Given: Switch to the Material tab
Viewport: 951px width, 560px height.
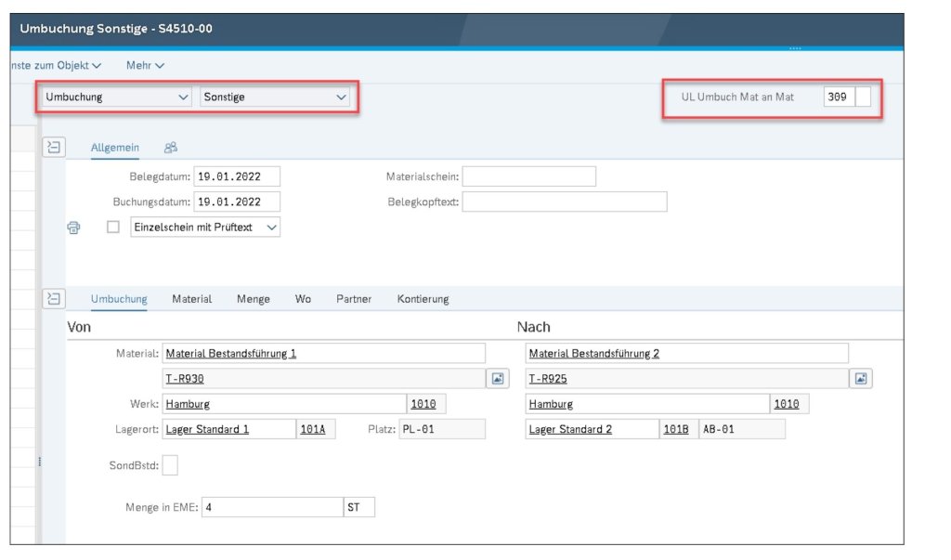Looking at the screenshot, I should pyautogui.click(x=191, y=299).
